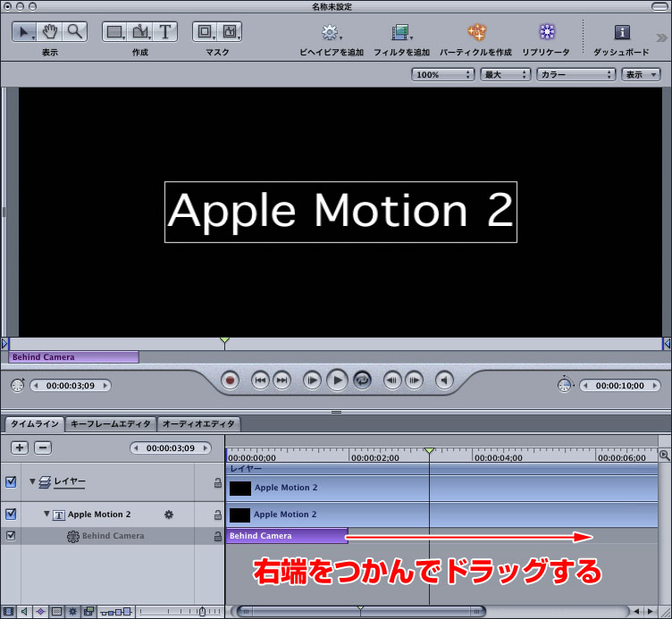Click the current-time clock icon
The width and height of the screenshot is (672, 619).
pos(18,385)
